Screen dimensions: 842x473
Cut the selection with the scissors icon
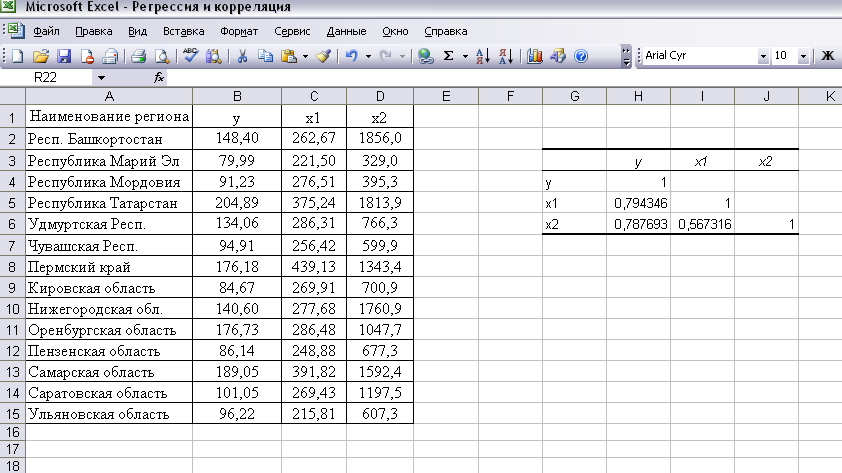[242, 56]
